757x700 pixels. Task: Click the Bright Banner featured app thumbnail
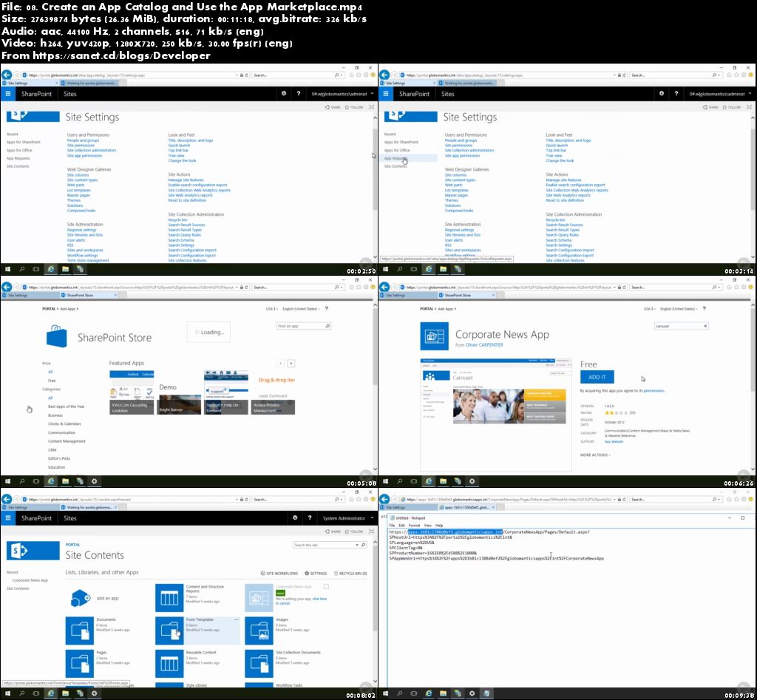point(179,404)
